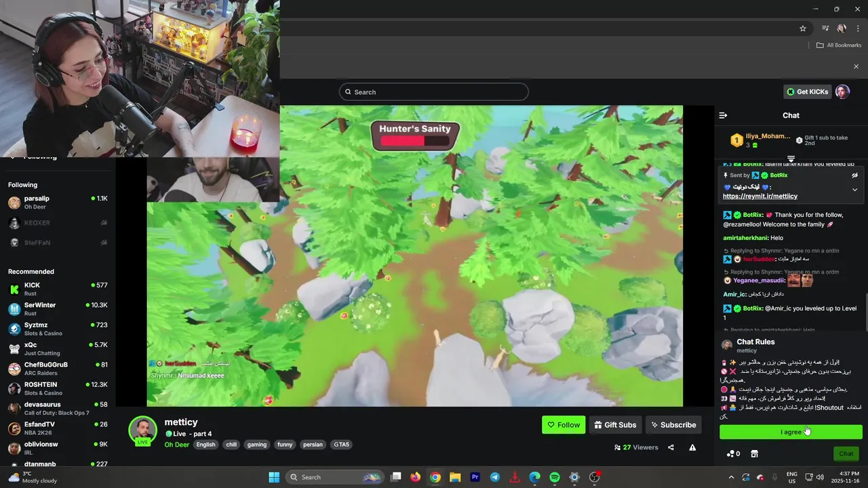
Task: Open Iliya_Moham... top gifter entry
Action: tap(759, 140)
